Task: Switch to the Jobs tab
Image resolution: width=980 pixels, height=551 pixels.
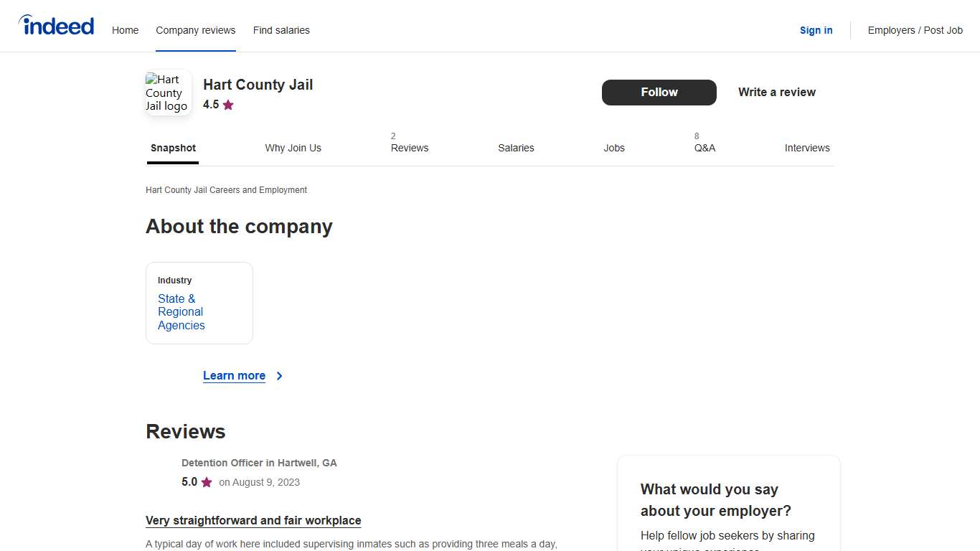Action: [613, 148]
